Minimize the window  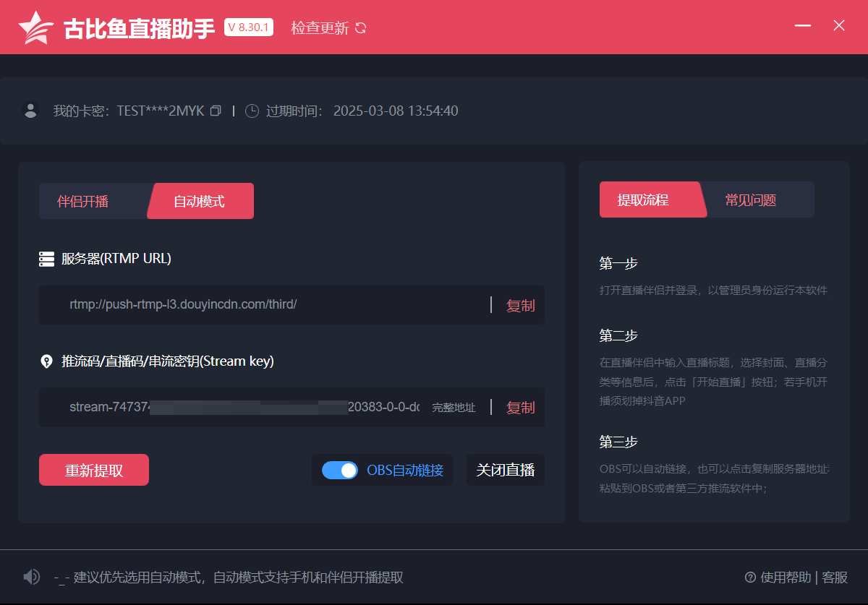pyautogui.click(x=802, y=26)
